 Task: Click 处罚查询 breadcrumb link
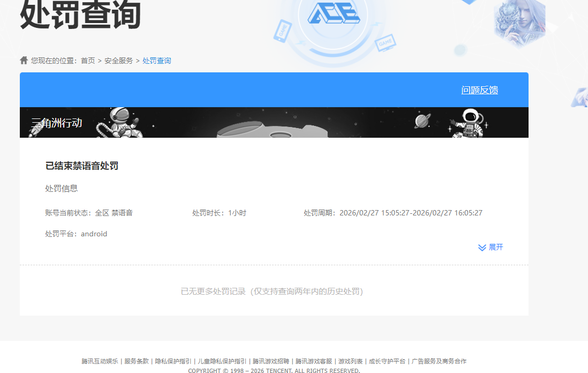157,61
